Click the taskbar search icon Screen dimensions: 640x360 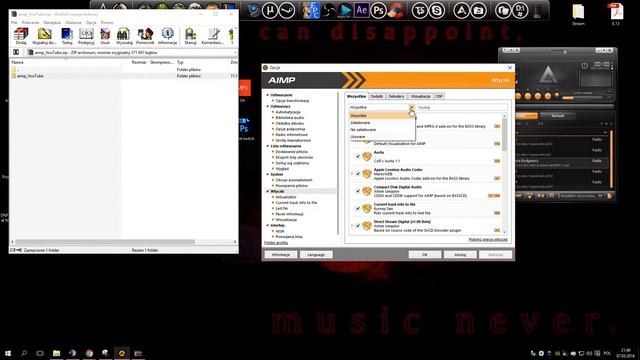pyautogui.click(x=24, y=353)
